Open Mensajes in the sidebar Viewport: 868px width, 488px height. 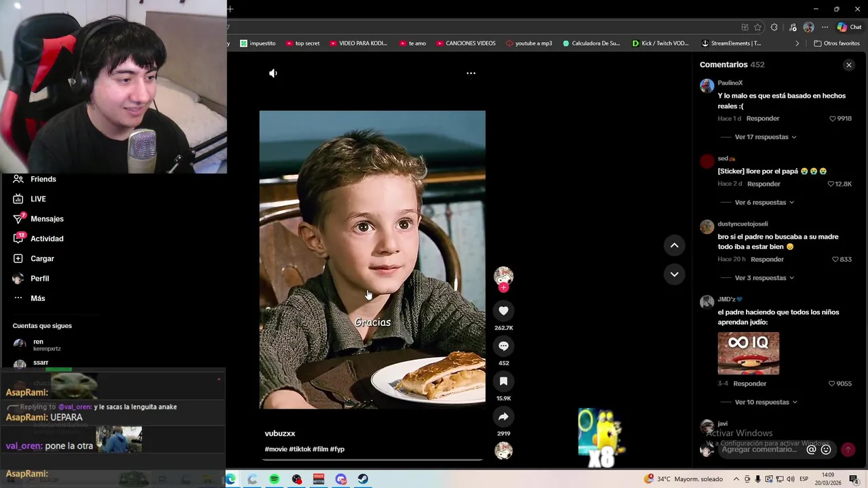(x=39, y=219)
